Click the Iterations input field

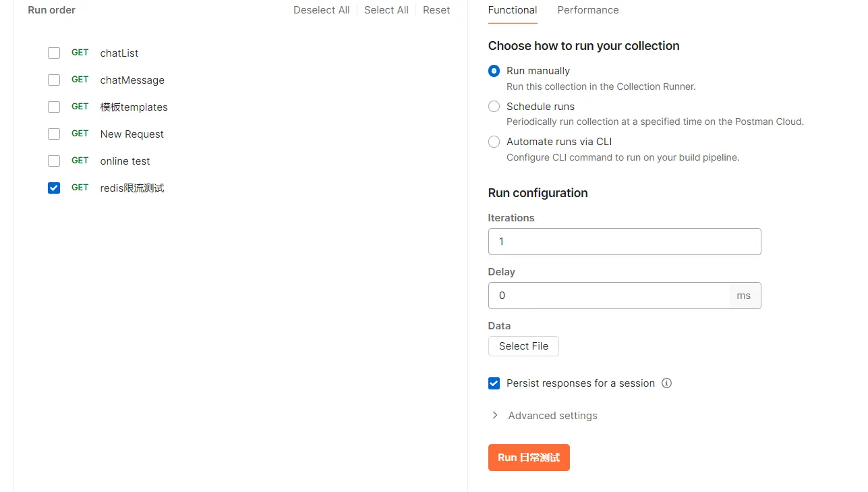(625, 242)
